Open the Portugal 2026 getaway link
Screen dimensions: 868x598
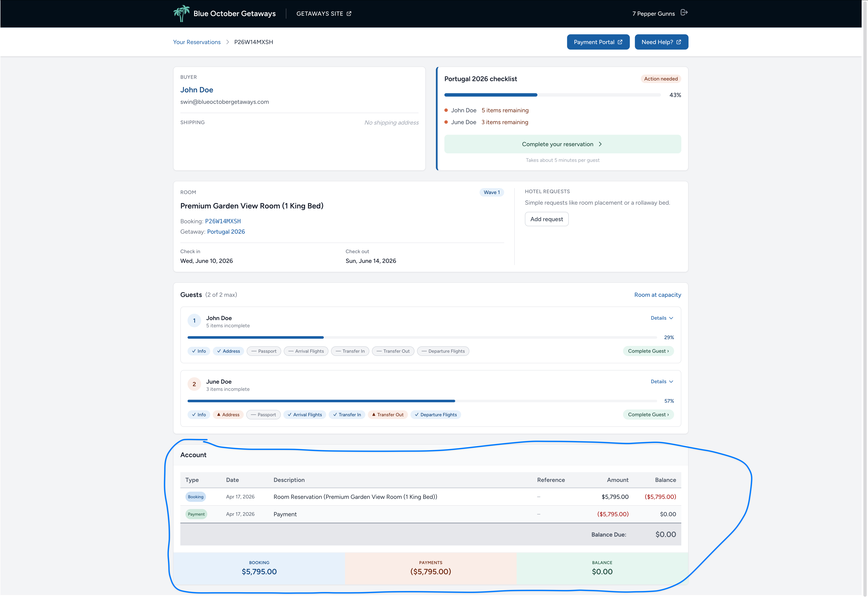[x=226, y=232]
